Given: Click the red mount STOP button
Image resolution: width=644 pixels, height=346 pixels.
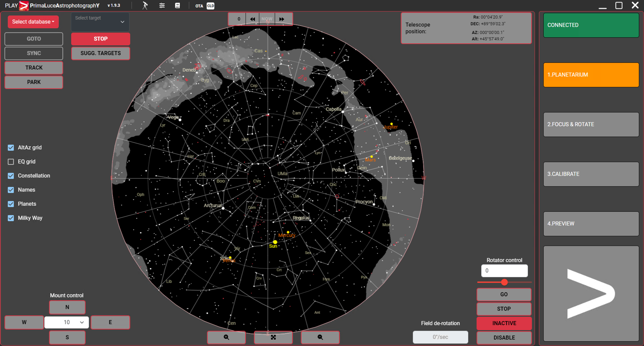Looking at the screenshot, I should (101, 39).
